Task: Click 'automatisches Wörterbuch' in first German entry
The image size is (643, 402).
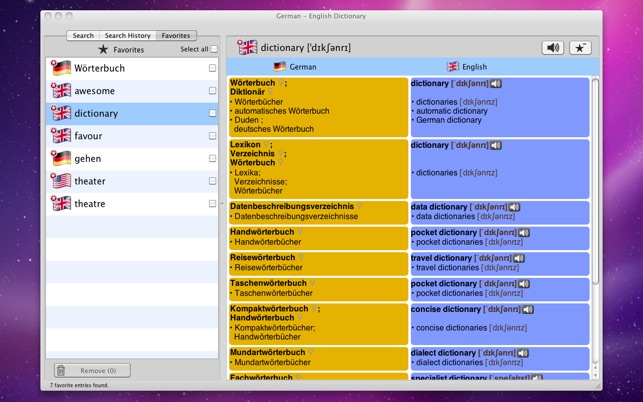Action: [x=282, y=111]
